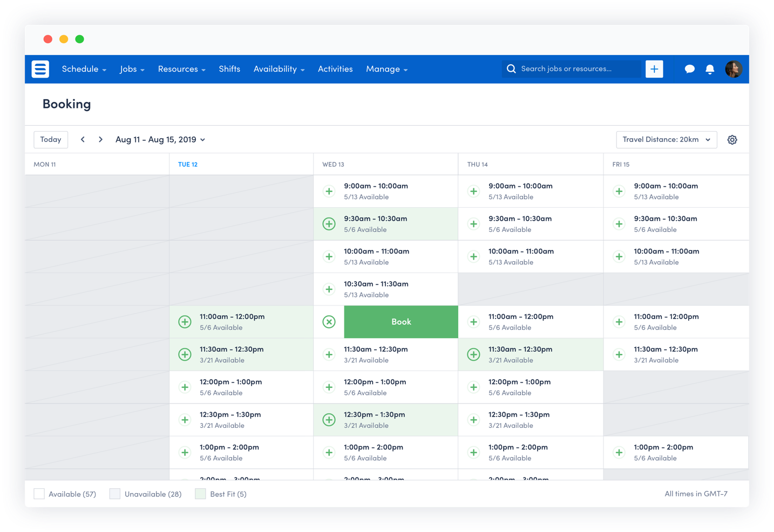Viewport: 774px width, 532px height.
Task: Open the Travel Distance 20km dropdown
Action: pyautogui.click(x=666, y=139)
